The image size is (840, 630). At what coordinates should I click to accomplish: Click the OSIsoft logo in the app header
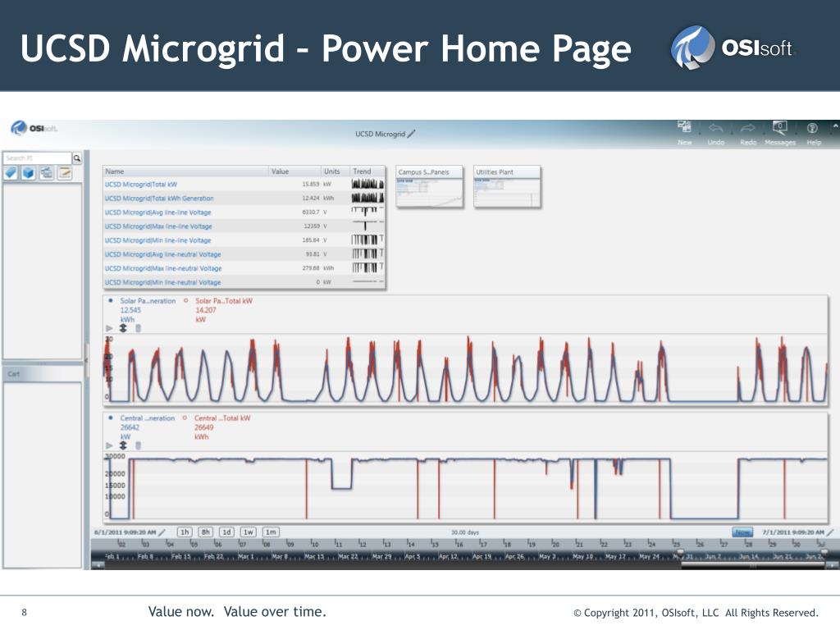tap(33, 129)
